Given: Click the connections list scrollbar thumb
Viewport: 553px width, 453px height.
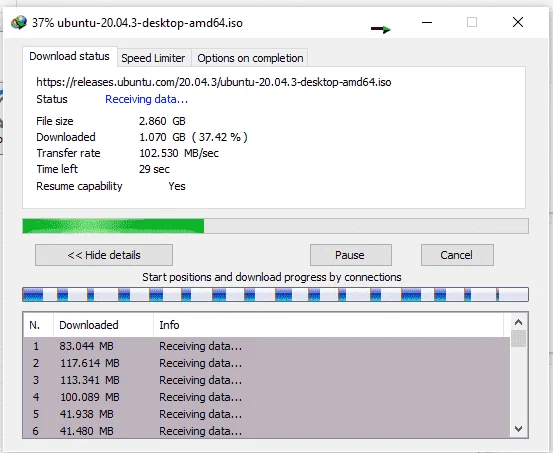Looking at the screenshot, I should pyautogui.click(x=518, y=338).
